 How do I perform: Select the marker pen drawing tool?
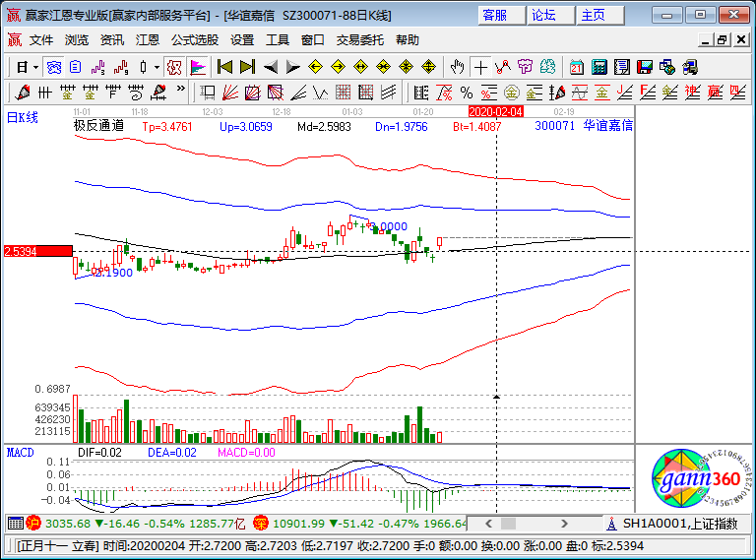click(x=23, y=93)
